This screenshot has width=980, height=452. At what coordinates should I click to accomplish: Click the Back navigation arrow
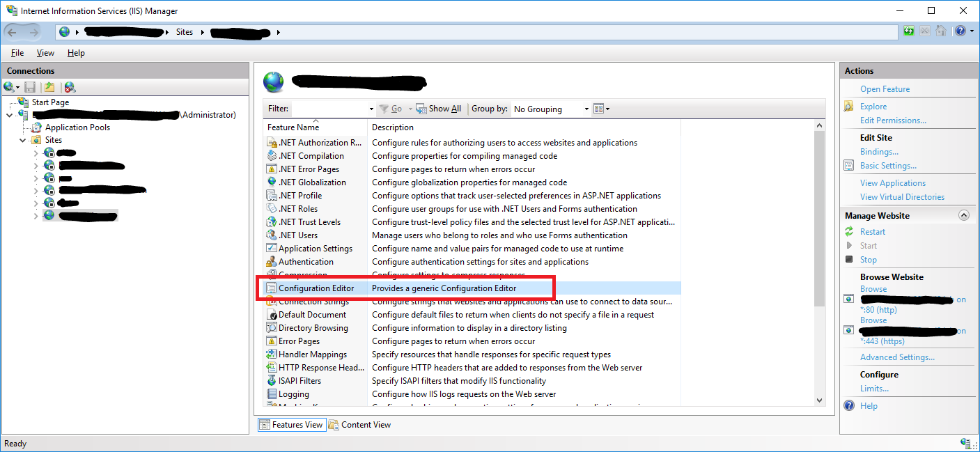(13, 32)
